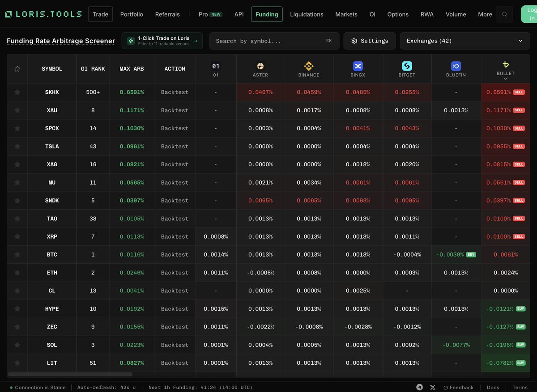The image size is (537, 392).
Task: Open the Volume nav item
Action: [x=456, y=14]
